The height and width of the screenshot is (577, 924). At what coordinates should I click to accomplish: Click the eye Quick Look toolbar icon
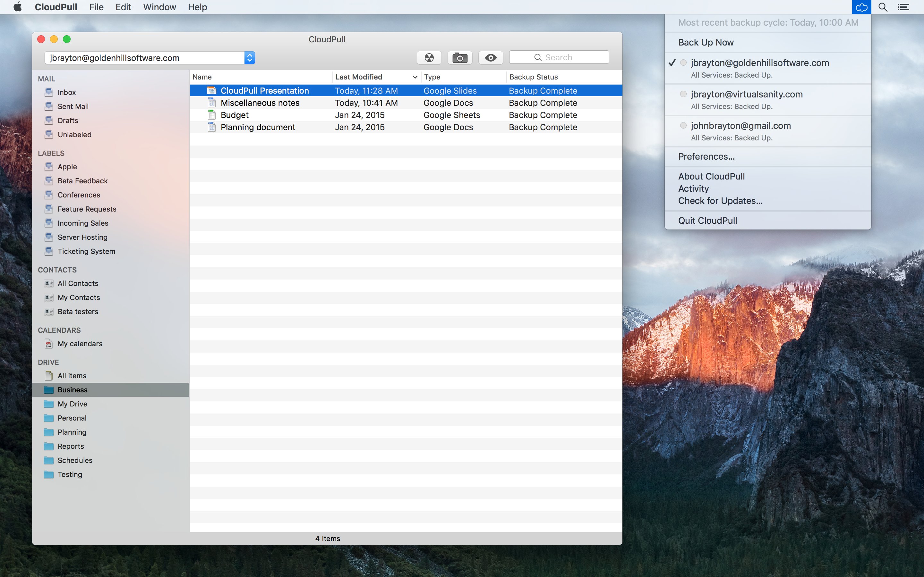pos(491,58)
